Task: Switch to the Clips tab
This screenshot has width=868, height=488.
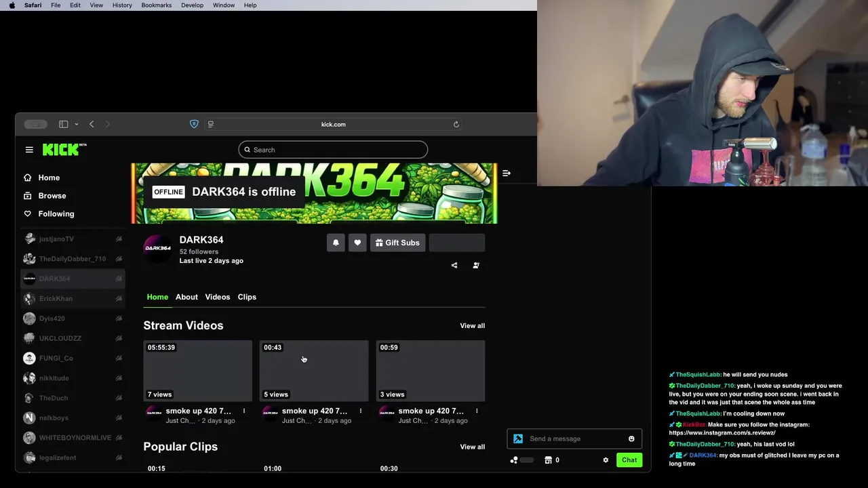Action: (x=247, y=297)
